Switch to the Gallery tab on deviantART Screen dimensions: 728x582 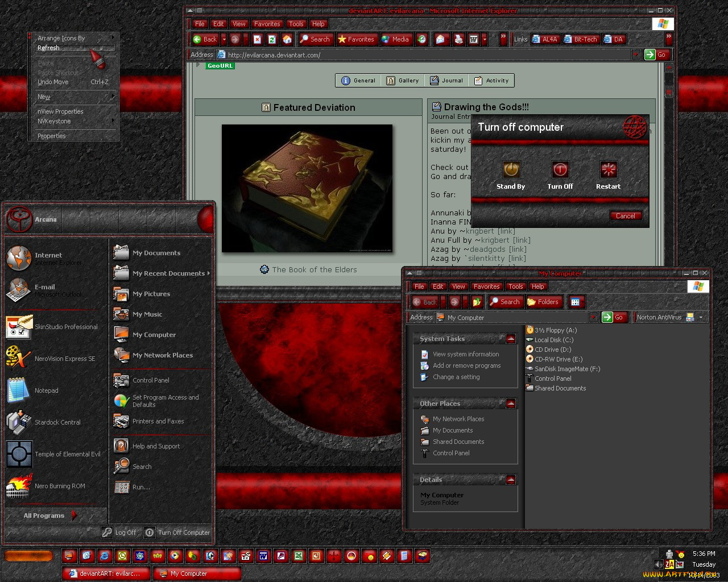pyautogui.click(x=402, y=80)
